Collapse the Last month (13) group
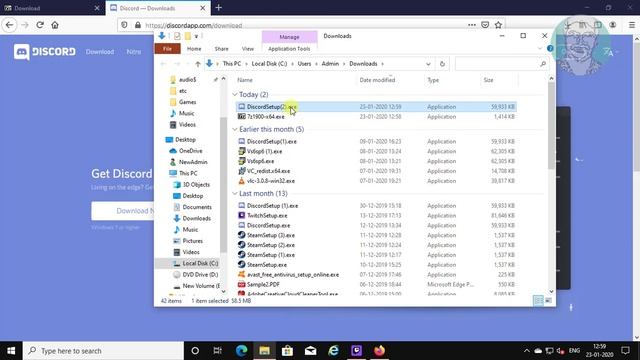Screen dimensions: 640x360 pyautogui.click(x=235, y=193)
